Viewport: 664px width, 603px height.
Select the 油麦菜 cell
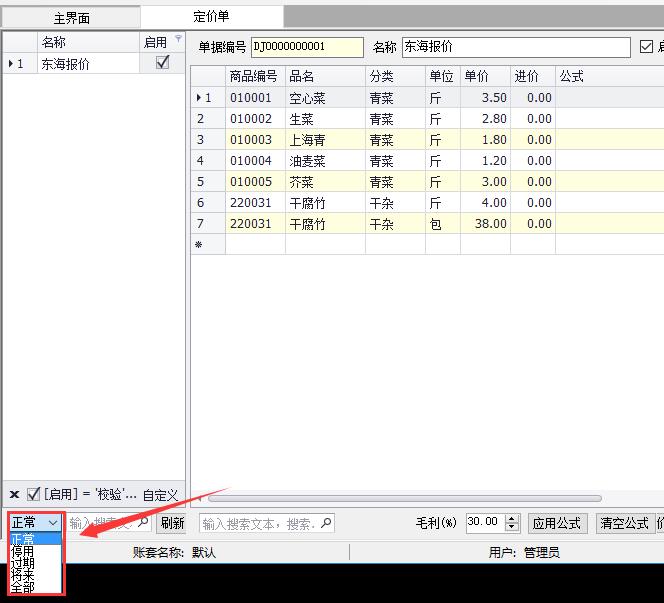click(325, 161)
